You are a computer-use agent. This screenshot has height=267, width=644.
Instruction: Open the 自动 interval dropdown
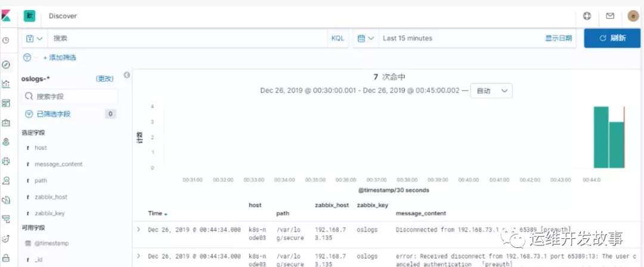point(491,91)
